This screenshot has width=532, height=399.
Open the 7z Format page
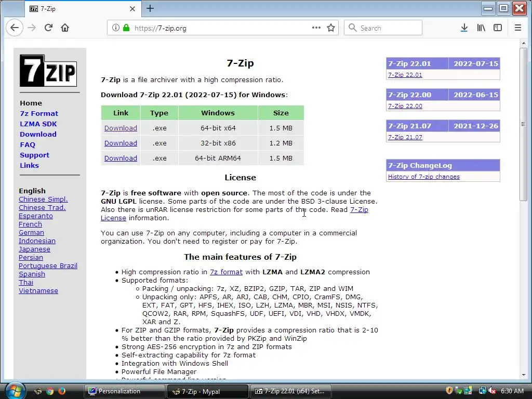point(38,114)
